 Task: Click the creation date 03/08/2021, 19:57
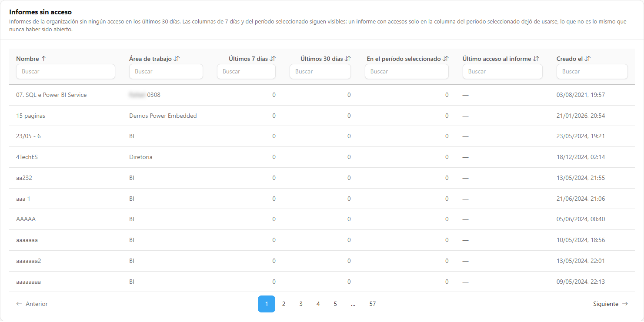[x=581, y=95]
